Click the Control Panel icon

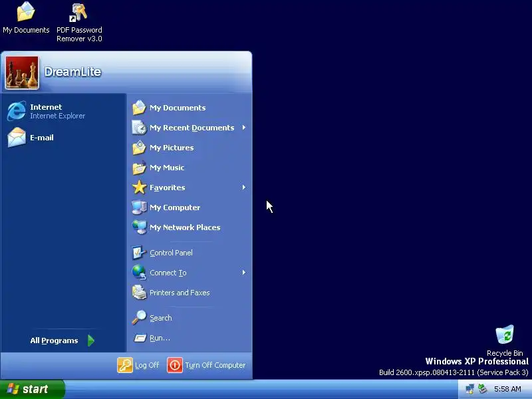139,253
